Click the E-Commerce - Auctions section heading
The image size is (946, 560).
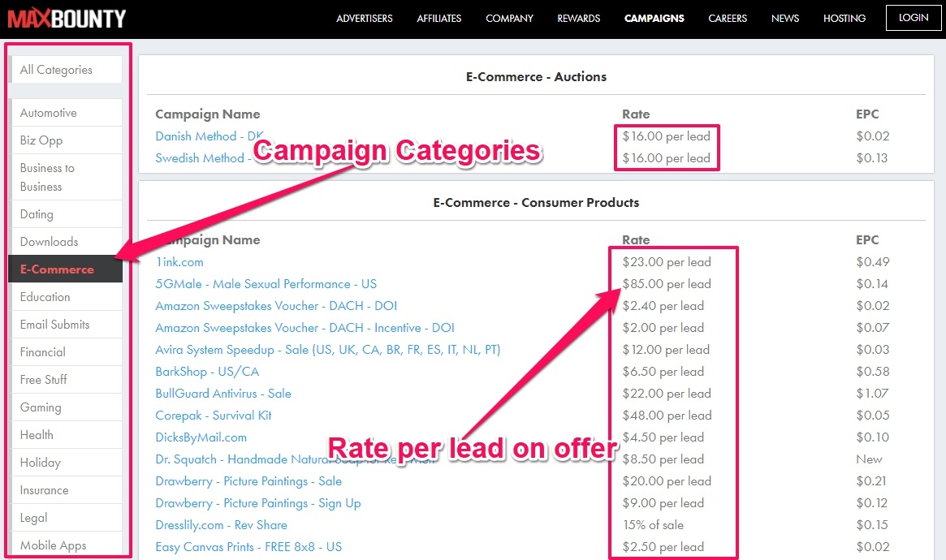[537, 76]
